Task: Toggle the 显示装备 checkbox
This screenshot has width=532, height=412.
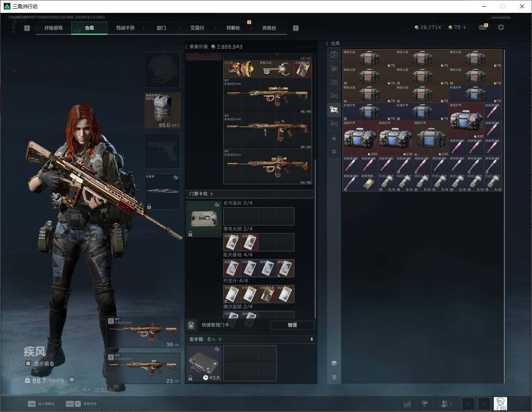Action: pos(28,363)
